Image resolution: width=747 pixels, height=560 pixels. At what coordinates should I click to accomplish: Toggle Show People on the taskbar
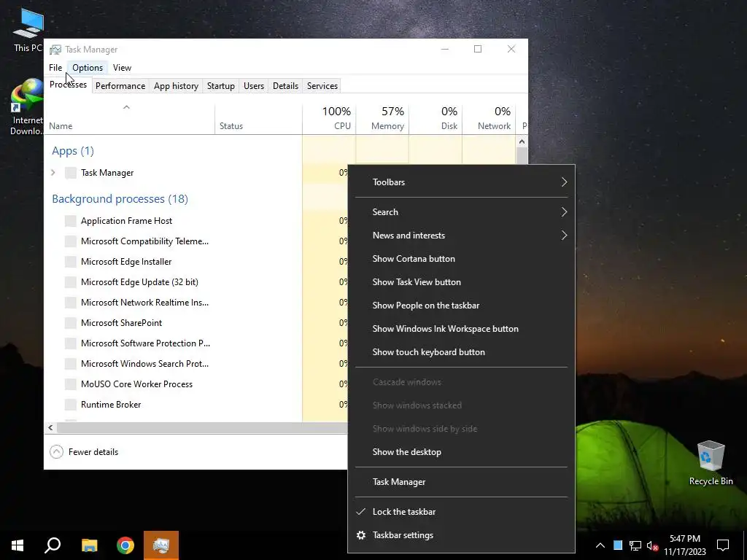tap(461, 306)
